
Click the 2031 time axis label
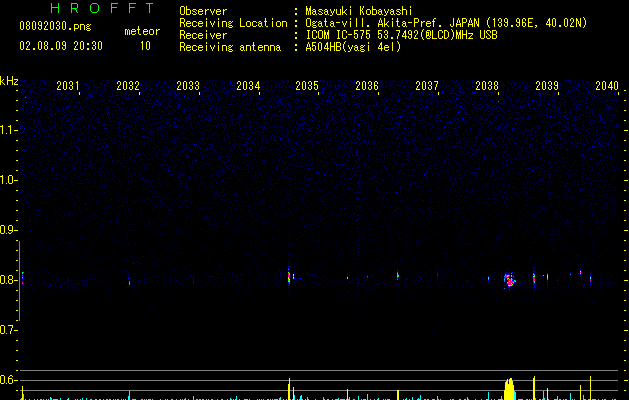(67, 86)
